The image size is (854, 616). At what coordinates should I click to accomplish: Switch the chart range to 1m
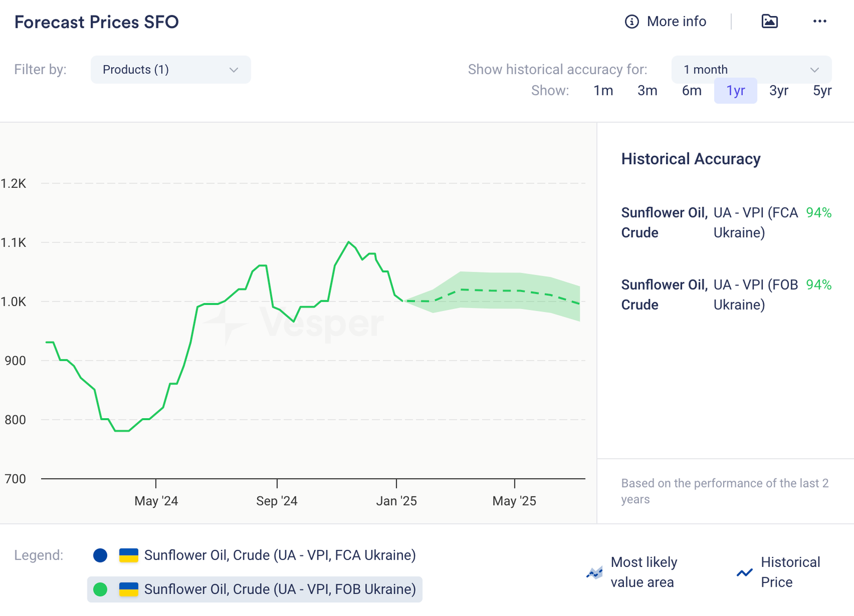[x=603, y=91]
